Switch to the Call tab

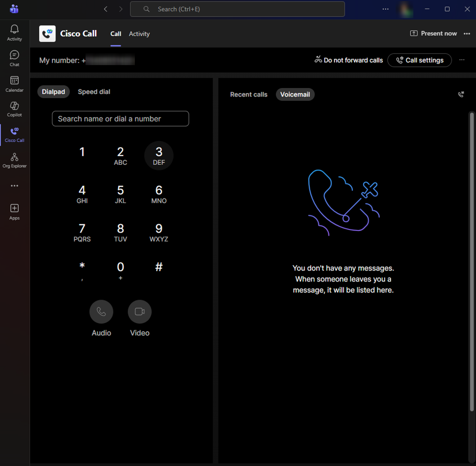tap(116, 34)
